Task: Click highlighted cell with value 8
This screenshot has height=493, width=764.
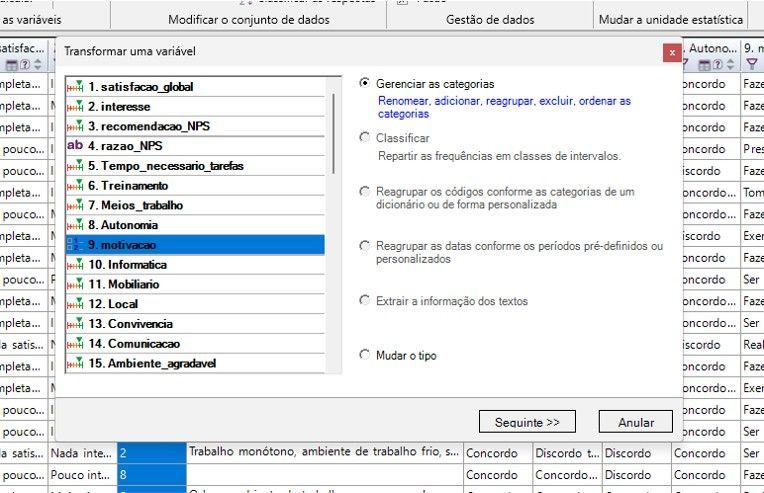Action: (152, 474)
